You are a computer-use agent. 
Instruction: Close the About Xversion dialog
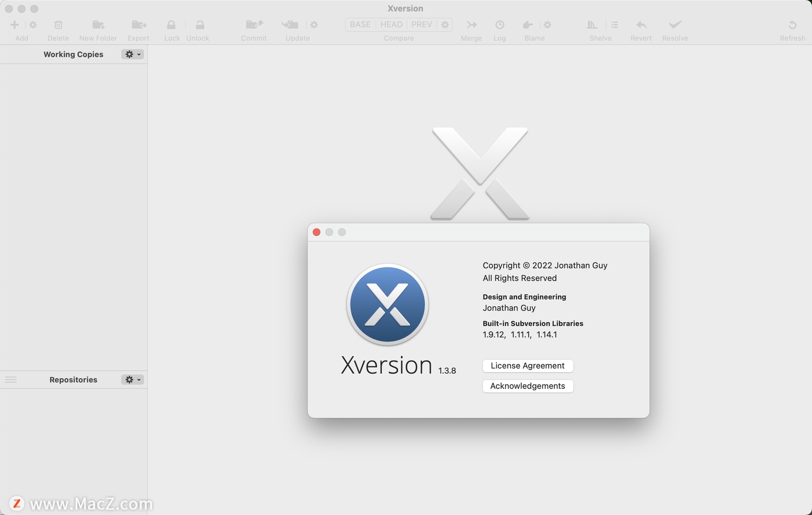(x=316, y=232)
